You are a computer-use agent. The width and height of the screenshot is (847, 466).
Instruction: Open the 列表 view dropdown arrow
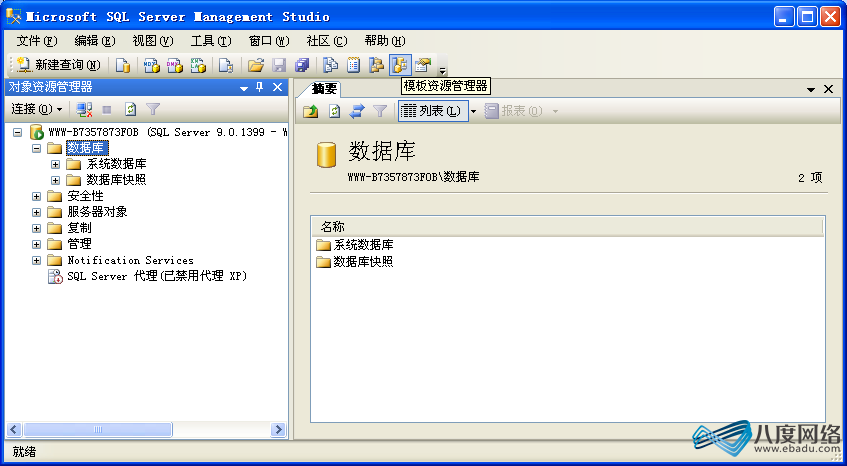[x=474, y=111]
